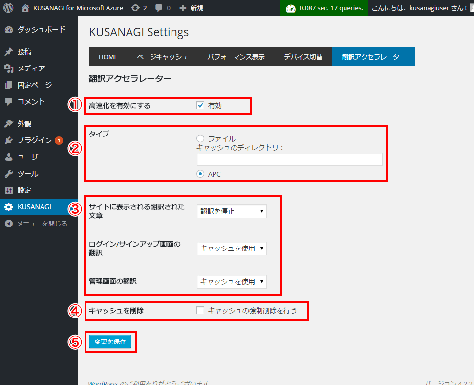474x385 pixels.
Task: Open the KUSANAGI performance meter in admin bar
Action: click(x=324, y=8)
